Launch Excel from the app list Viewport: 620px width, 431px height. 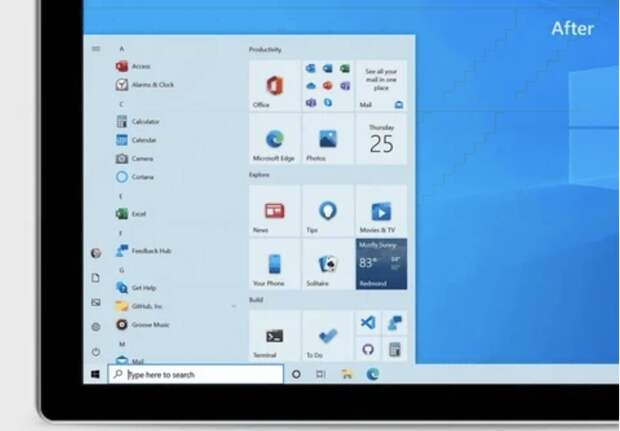131,214
